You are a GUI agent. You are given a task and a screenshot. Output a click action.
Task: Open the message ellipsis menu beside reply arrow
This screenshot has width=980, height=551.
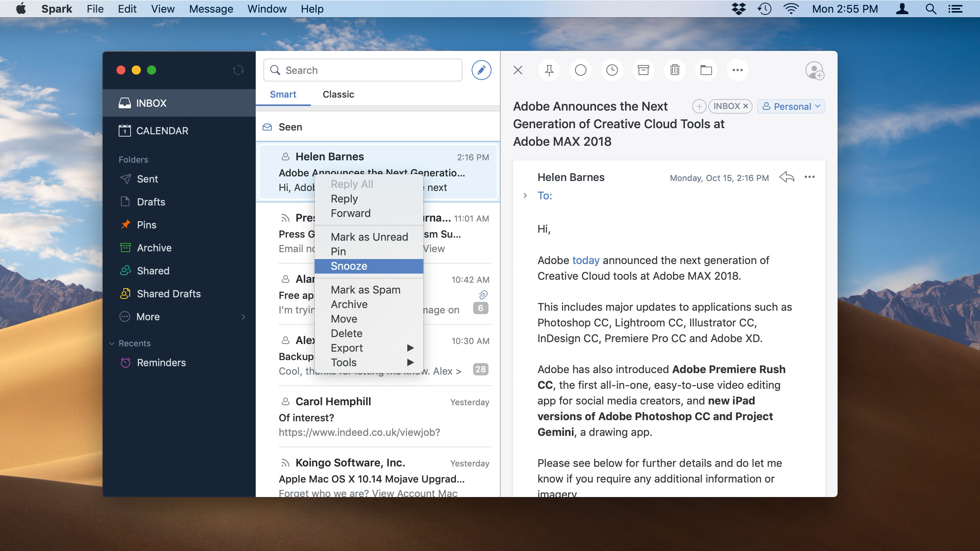pos(810,177)
